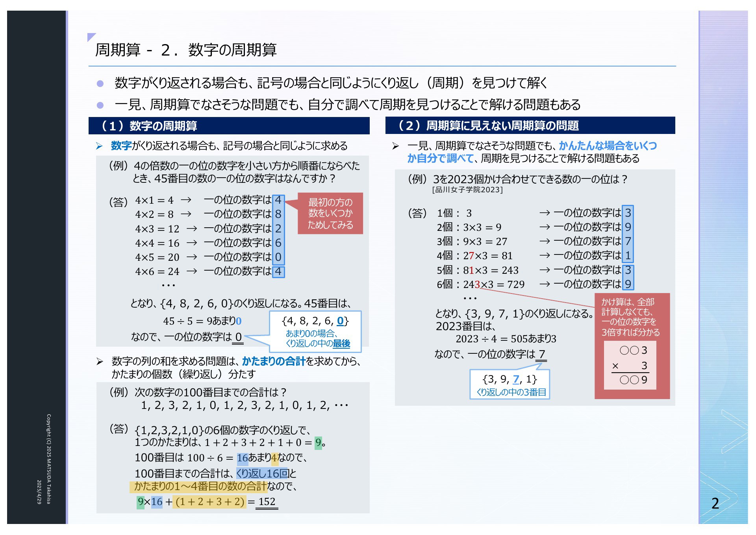This screenshot has height=535, width=756.
Task: Click the multiplication diagram ○○3 × 3
Action: pyautogui.click(x=630, y=365)
